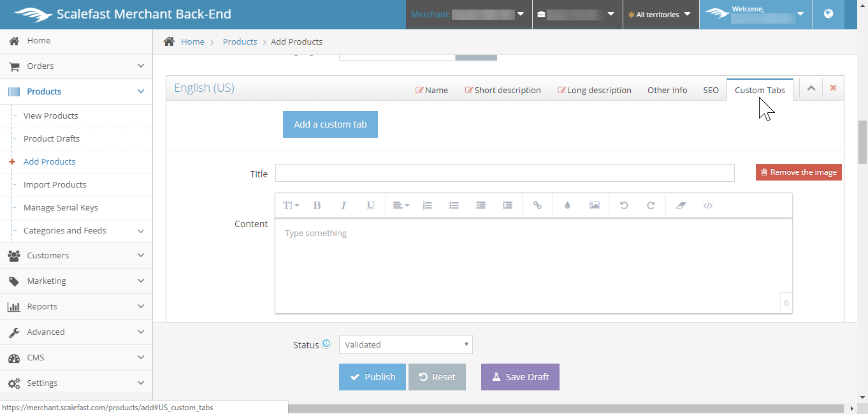Open the text alignment dropdown
Image resolution: width=868 pixels, height=414 pixels.
click(x=401, y=205)
